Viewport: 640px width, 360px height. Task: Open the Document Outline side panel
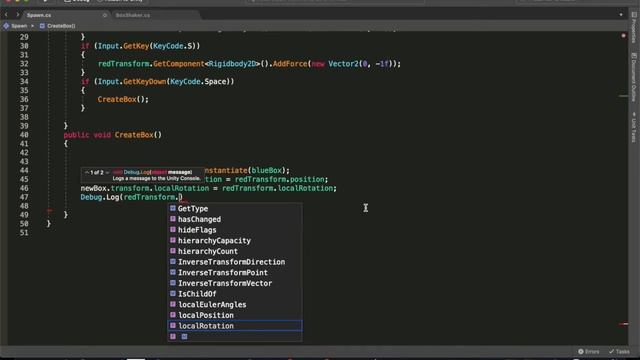click(x=634, y=78)
